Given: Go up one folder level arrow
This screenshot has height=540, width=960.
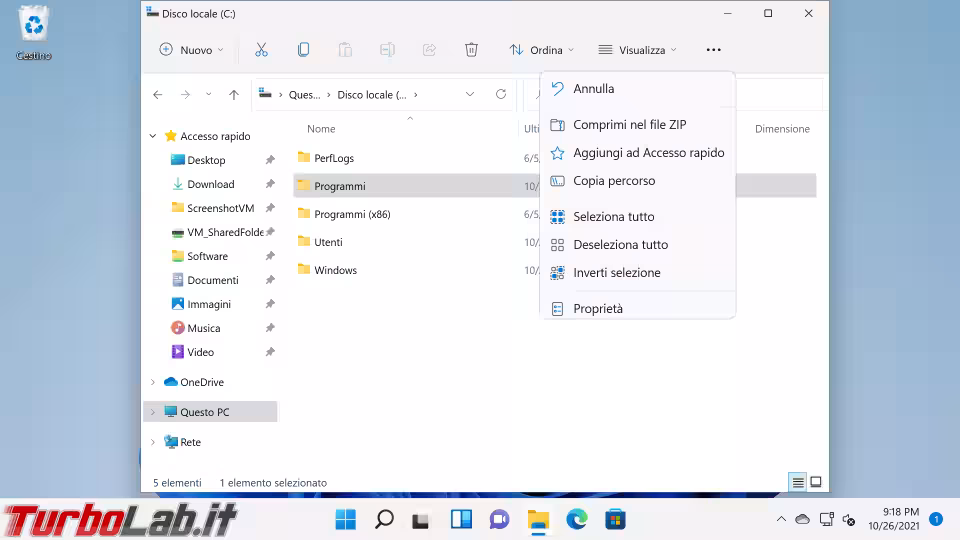Looking at the screenshot, I should (x=234, y=95).
